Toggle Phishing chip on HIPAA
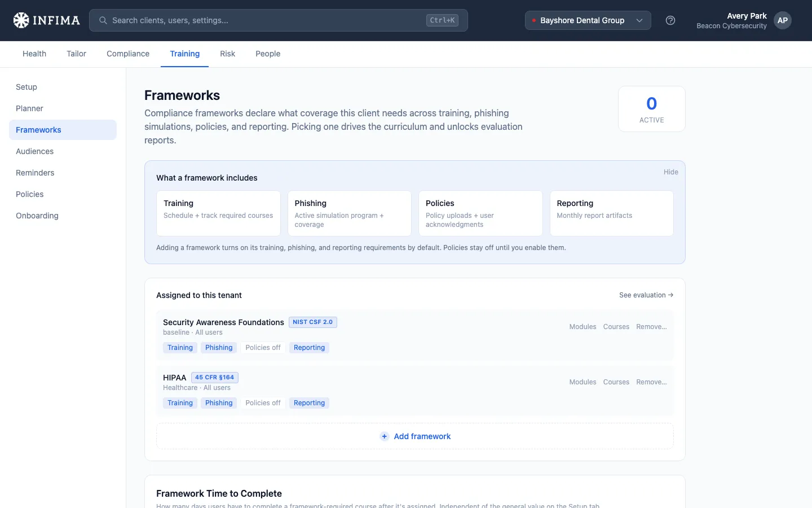812x508 pixels. pyautogui.click(x=219, y=403)
